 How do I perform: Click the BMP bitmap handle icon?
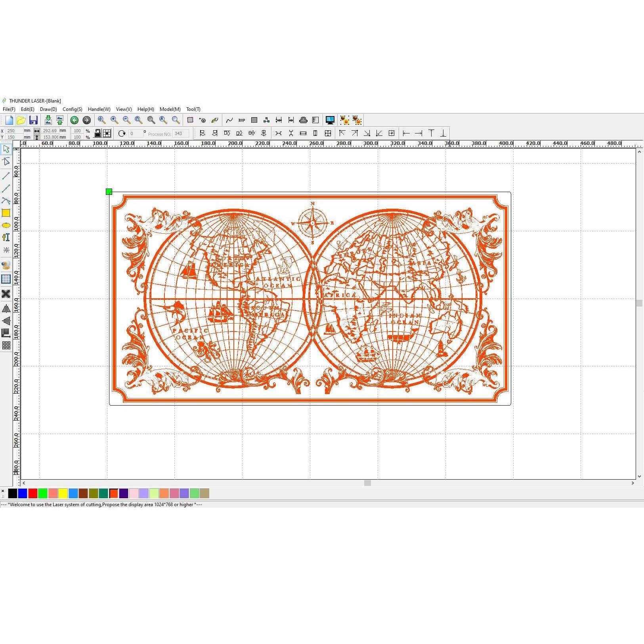pos(242,120)
